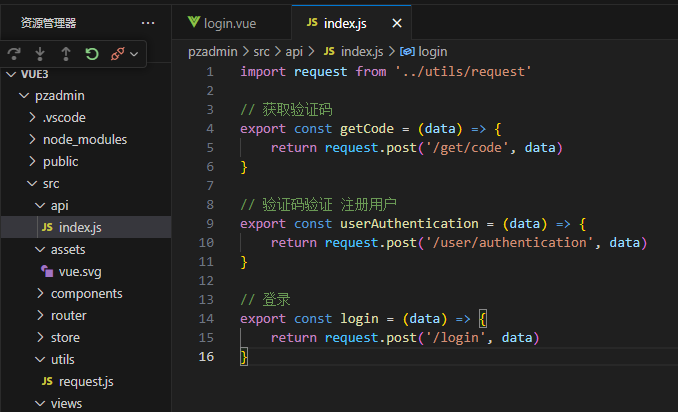The height and width of the screenshot is (412, 678).
Task: Click the '/get/code' string
Action: click(x=467, y=148)
